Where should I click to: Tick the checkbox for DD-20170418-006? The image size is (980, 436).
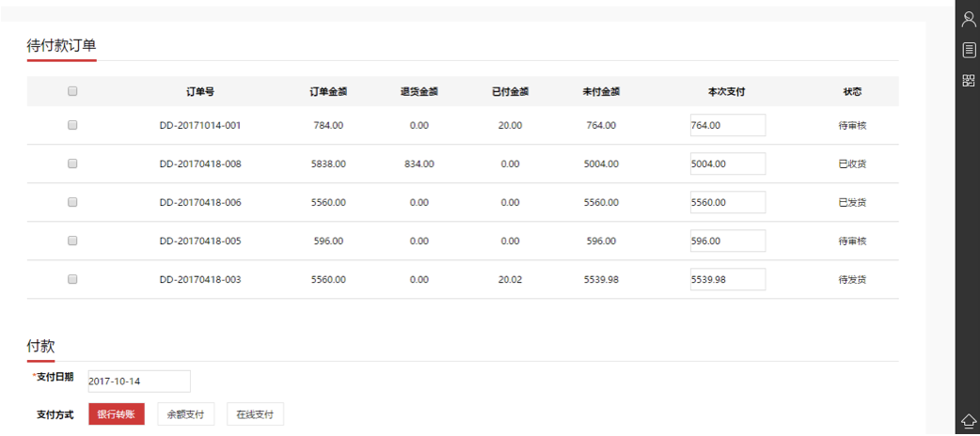pos(72,202)
